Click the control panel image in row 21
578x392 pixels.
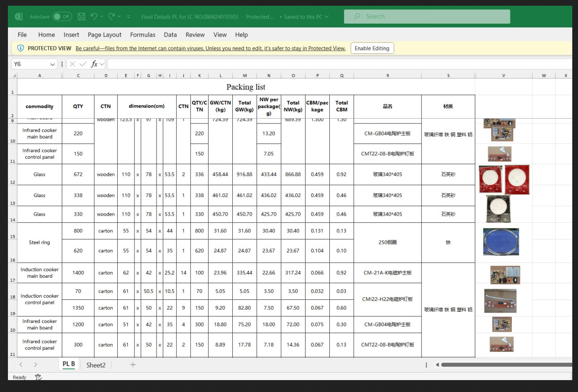(x=502, y=344)
